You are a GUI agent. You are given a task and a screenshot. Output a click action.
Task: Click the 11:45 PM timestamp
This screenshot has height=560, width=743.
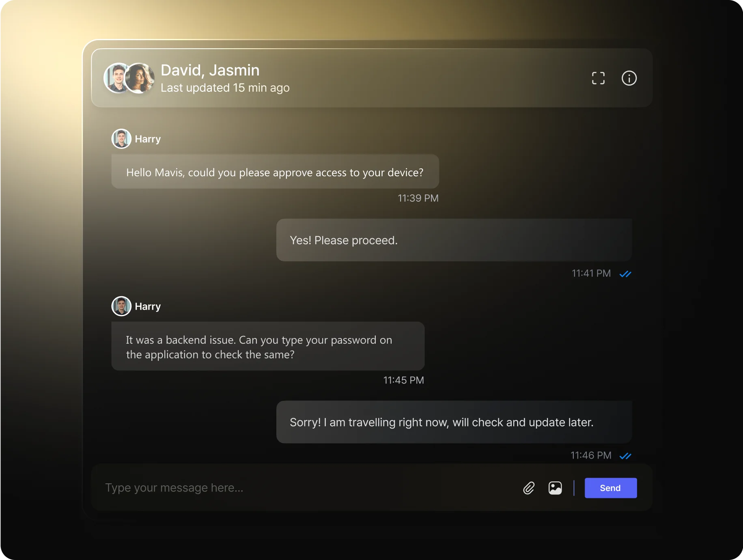(403, 380)
